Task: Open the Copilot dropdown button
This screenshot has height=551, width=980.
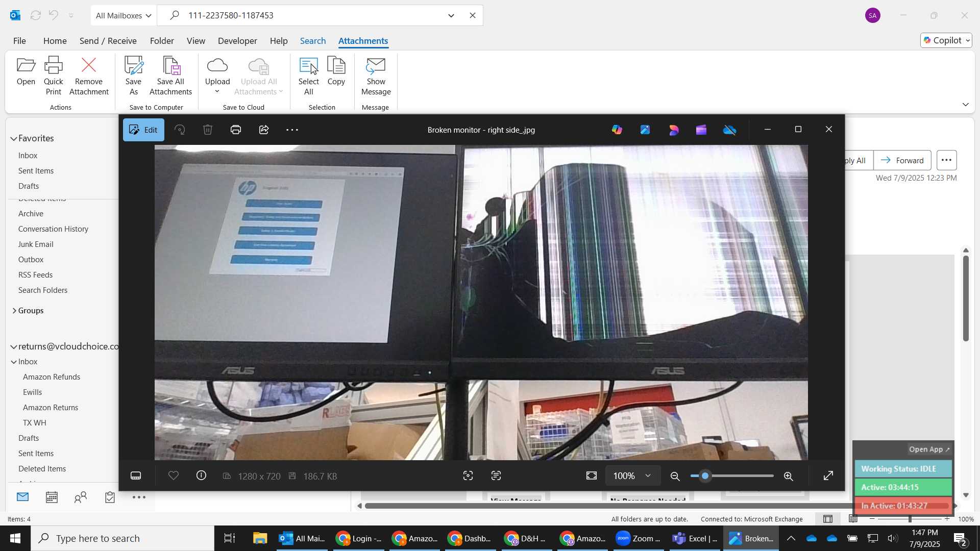Action: (946, 40)
